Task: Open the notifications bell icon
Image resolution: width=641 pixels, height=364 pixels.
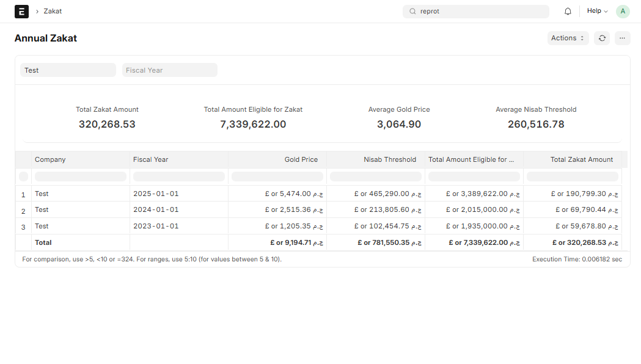Action: [568, 11]
